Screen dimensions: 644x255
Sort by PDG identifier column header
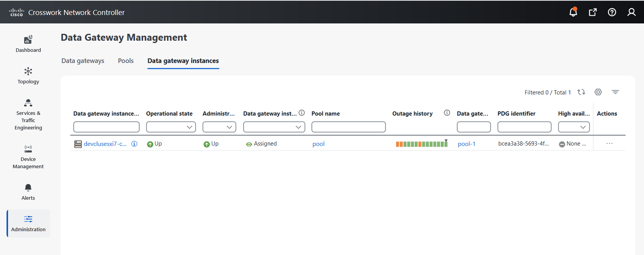[516, 114]
